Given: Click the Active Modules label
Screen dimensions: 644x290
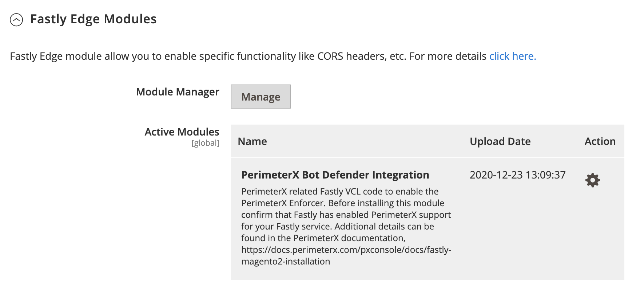Looking at the screenshot, I should coord(182,132).
